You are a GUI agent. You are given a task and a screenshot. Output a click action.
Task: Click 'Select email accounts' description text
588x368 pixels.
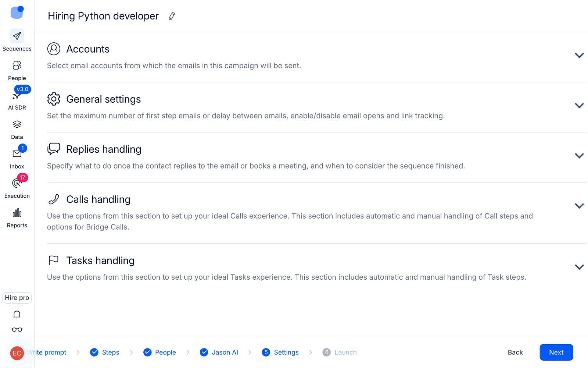(x=174, y=66)
